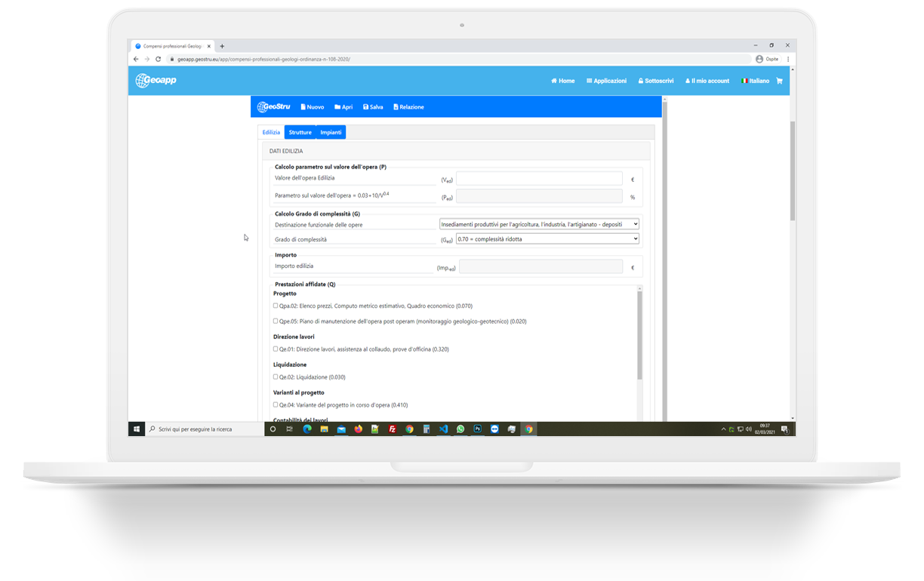Open Destinazione funzionale delle opere dropdown
Image resolution: width=924 pixels, height=581 pixels.
pyautogui.click(x=539, y=224)
